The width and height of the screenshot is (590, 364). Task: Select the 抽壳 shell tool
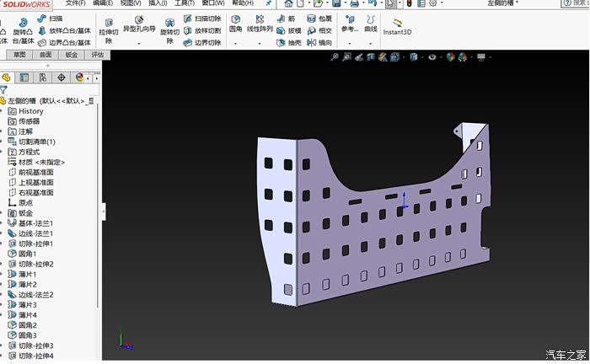pos(288,42)
